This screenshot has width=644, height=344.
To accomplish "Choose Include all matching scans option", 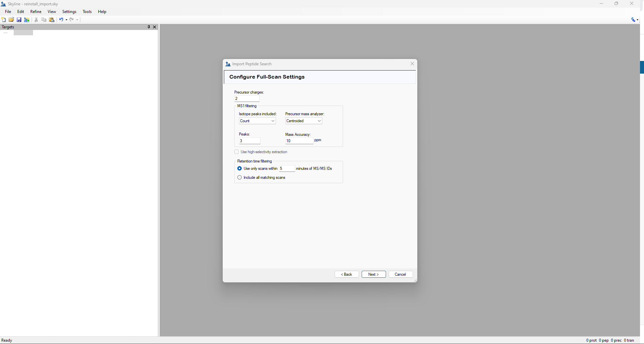I will point(239,177).
